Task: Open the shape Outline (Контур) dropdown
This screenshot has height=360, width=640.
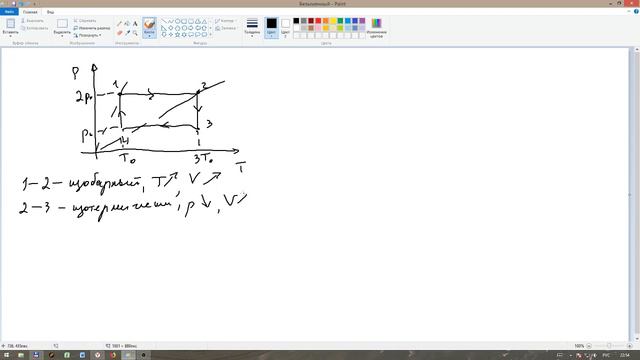Action: point(225,21)
